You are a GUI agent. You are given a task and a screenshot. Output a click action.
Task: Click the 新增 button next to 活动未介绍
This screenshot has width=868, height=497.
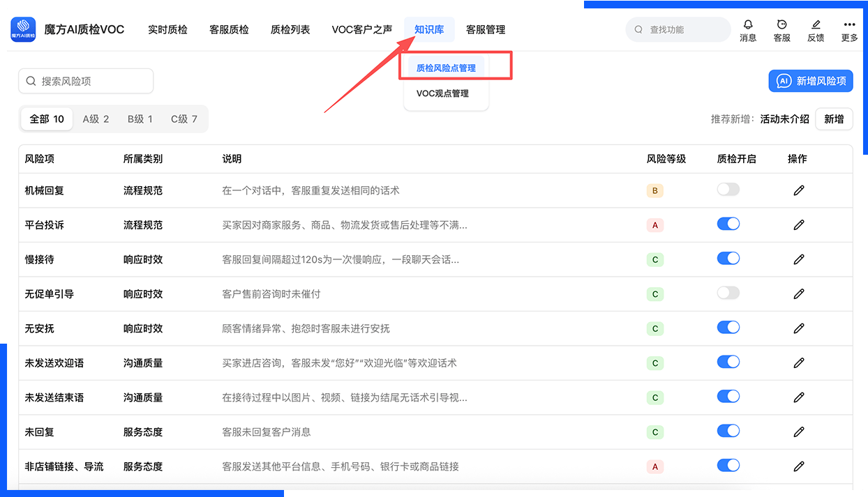tap(834, 118)
